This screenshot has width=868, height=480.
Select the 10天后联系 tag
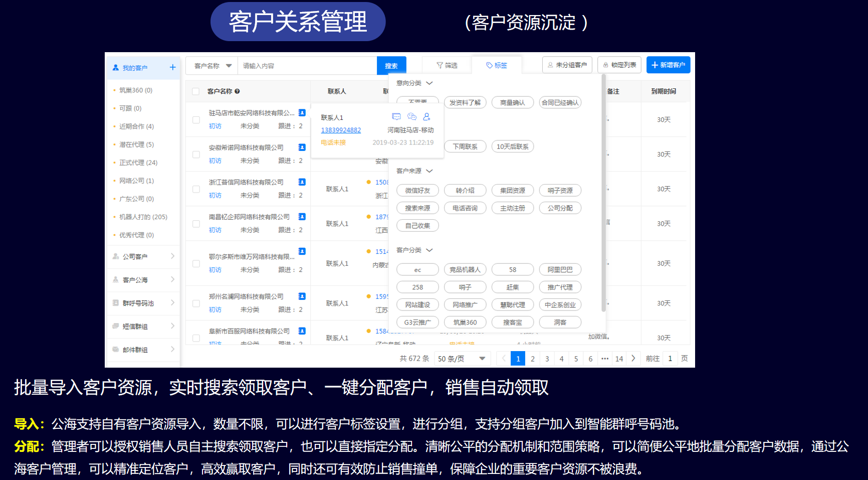click(513, 146)
